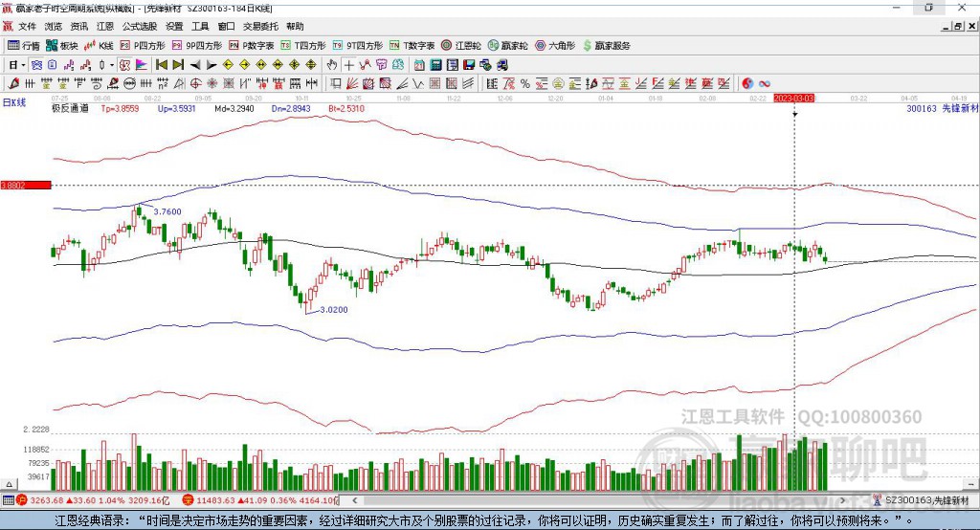
Task: Open the 六角形 hexagon tool
Action: [555, 46]
